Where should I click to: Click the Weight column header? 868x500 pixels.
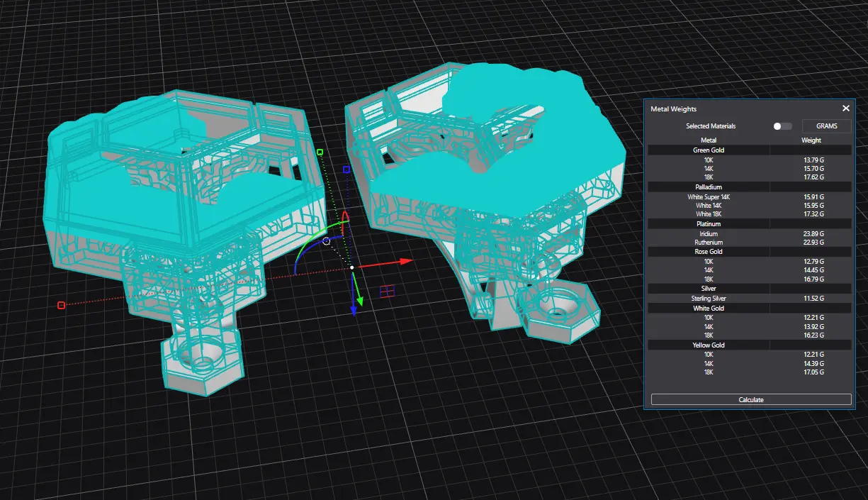(811, 140)
